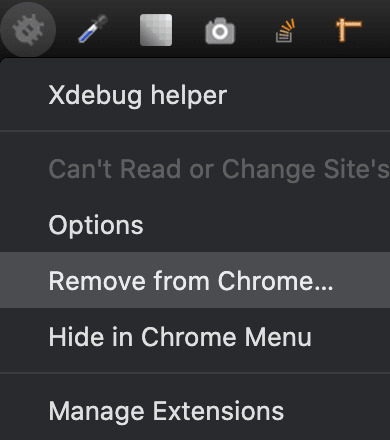Measure the page with the ruler icon
The height and width of the screenshot is (440, 390).
point(349,30)
